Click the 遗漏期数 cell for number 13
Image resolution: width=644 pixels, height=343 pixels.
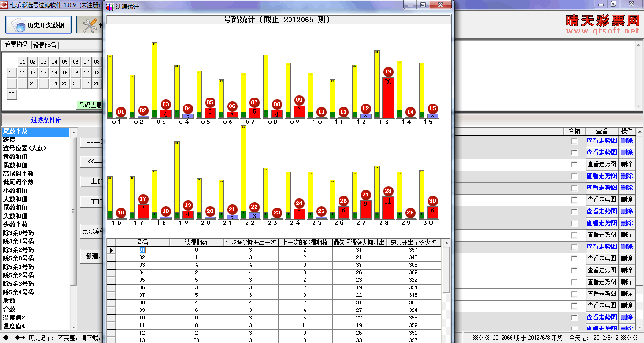pos(197,340)
